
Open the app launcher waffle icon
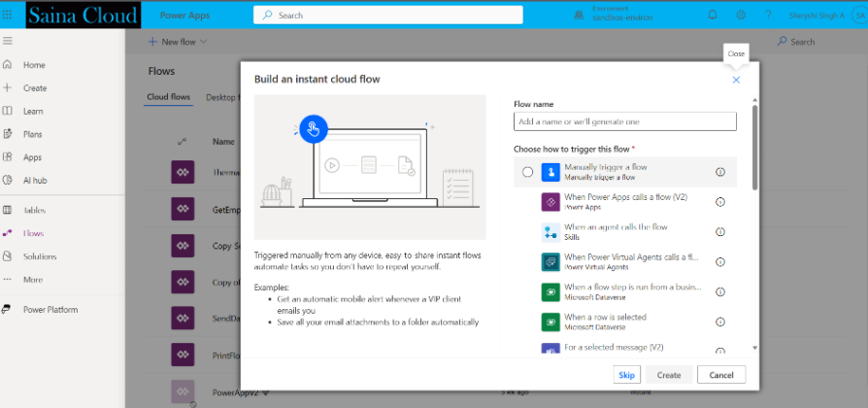[9, 15]
